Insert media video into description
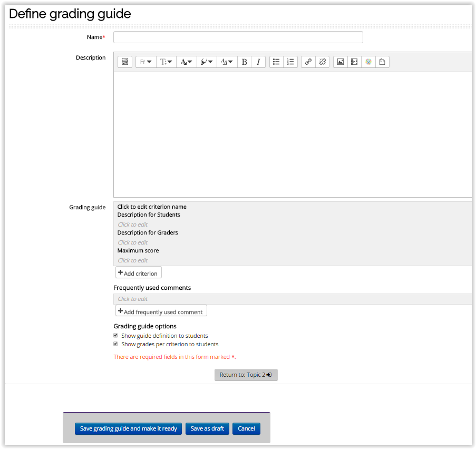This screenshot has height=449, width=476. click(x=354, y=62)
